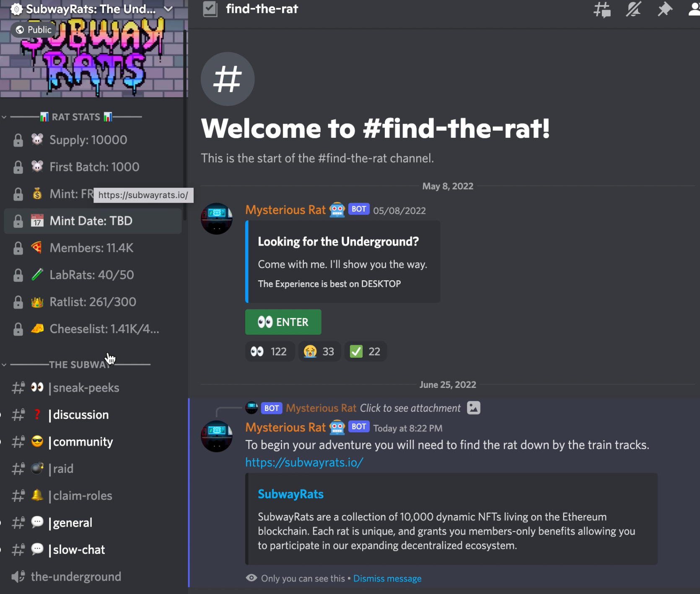Open server menu dropdown arrow
700x594 pixels.
click(168, 9)
